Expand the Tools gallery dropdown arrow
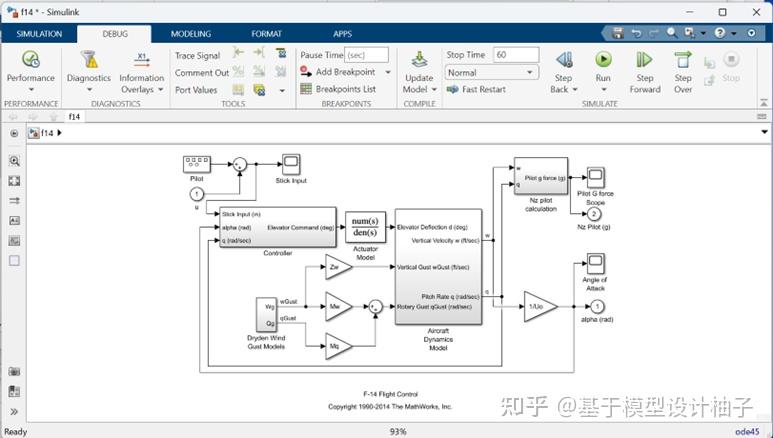The image size is (773, 438). 282,90
